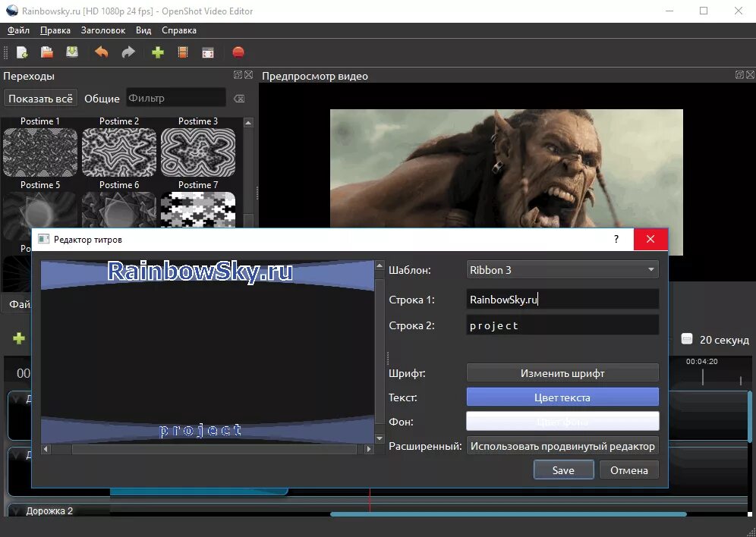Click the 20 секунд zoom slider handle

[x=687, y=339]
